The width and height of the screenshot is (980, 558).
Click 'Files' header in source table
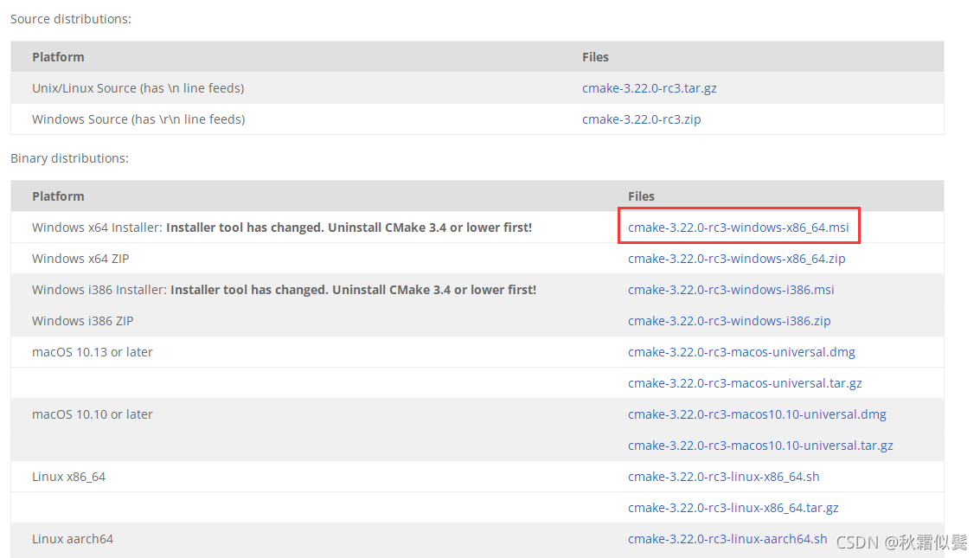595,57
